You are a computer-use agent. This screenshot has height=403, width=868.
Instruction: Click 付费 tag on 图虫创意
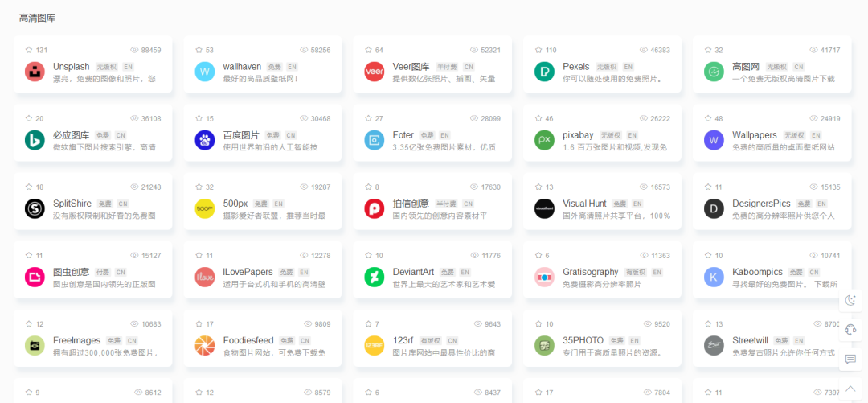(102, 272)
